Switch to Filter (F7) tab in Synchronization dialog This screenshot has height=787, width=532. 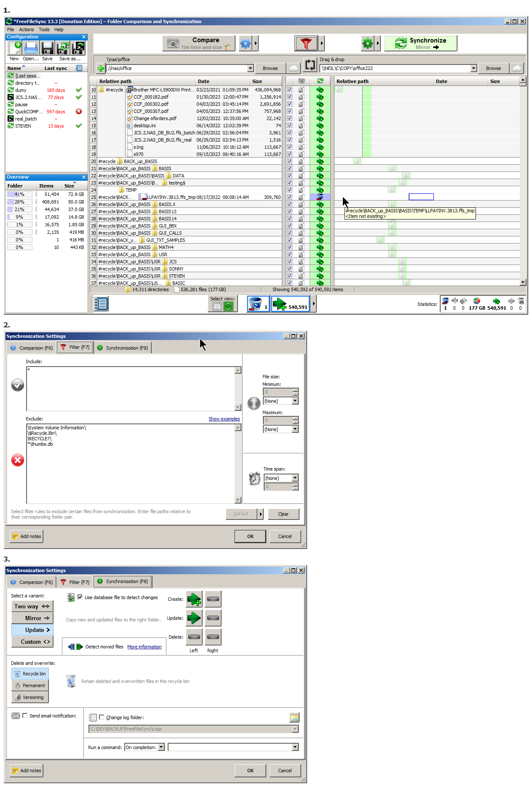point(75,582)
